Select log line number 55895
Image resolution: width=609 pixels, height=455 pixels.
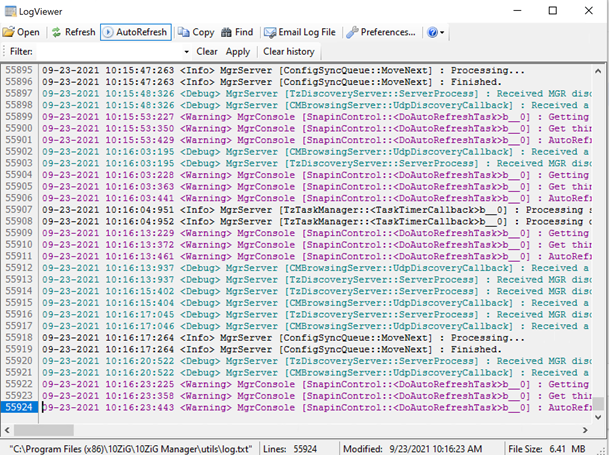coord(19,70)
